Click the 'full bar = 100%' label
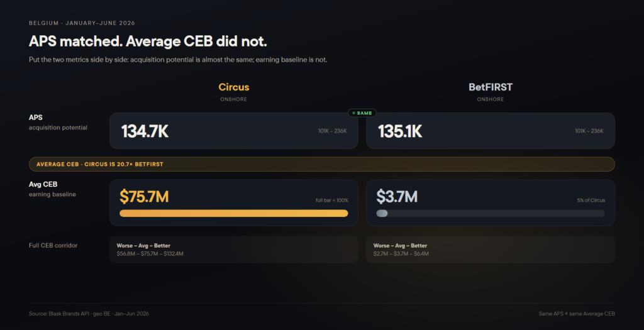This screenshot has width=644, height=330. pyautogui.click(x=332, y=201)
